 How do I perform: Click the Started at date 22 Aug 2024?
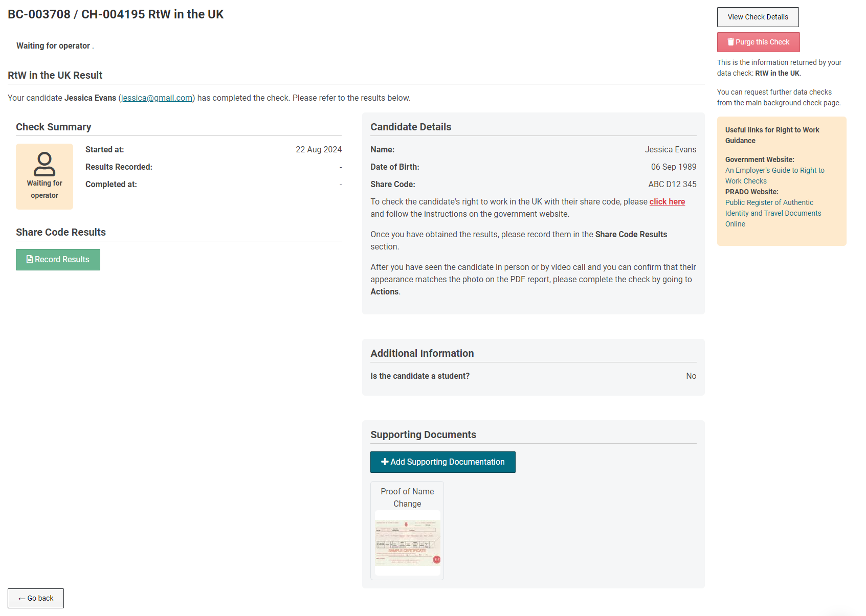point(318,150)
